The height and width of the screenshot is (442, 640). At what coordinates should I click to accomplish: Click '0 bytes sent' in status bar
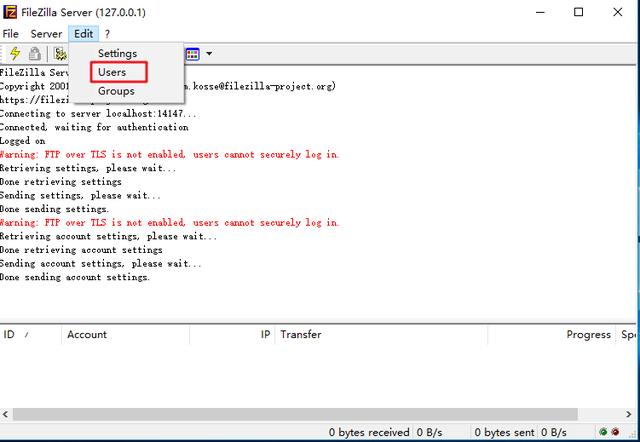[504, 432]
